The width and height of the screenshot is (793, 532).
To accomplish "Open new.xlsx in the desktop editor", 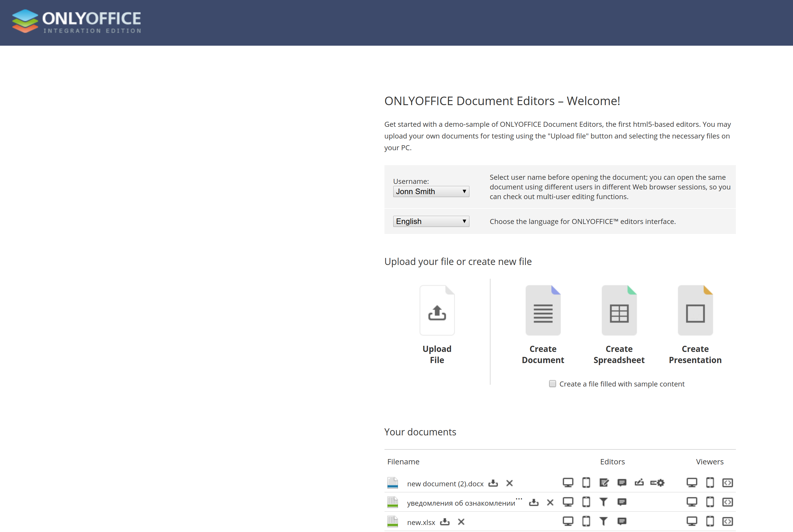I will pos(568,521).
